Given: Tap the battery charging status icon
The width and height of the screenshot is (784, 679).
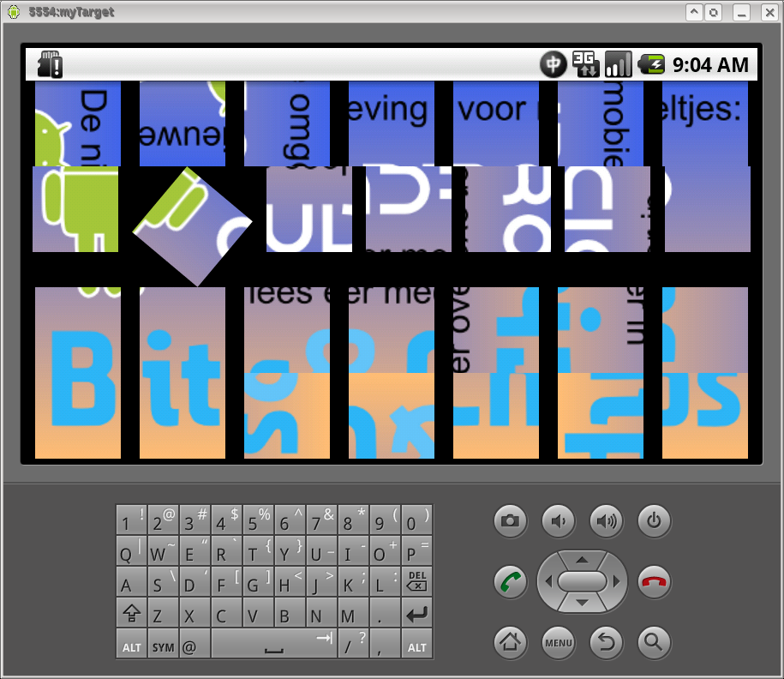Looking at the screenshot, I should 651,64.
